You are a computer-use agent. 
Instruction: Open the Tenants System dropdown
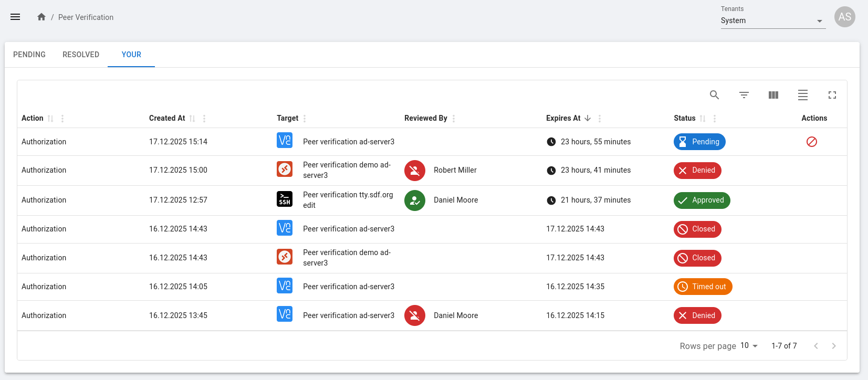click(772, 21)
